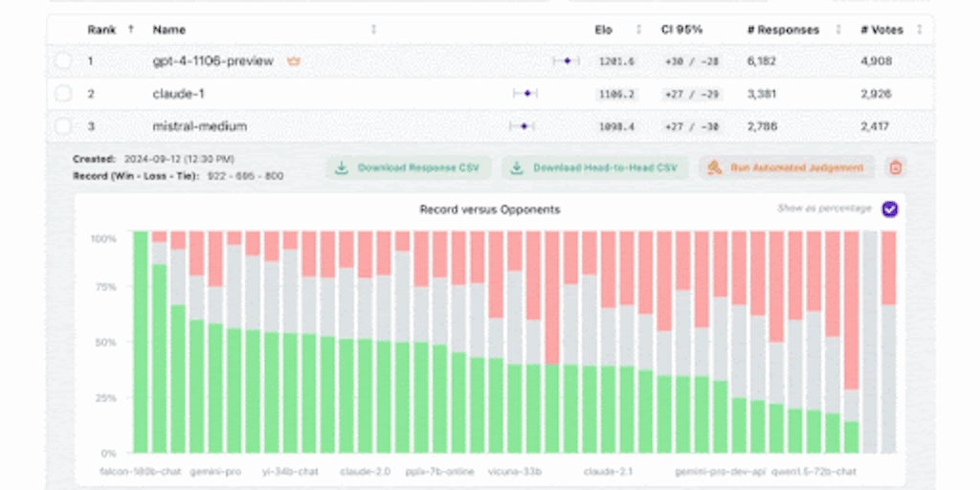Image resolution: width=980 pixels, height=490 pixels.
Task: Click the crown icon beside gpt-4-1106-preview
Action: 294,61
